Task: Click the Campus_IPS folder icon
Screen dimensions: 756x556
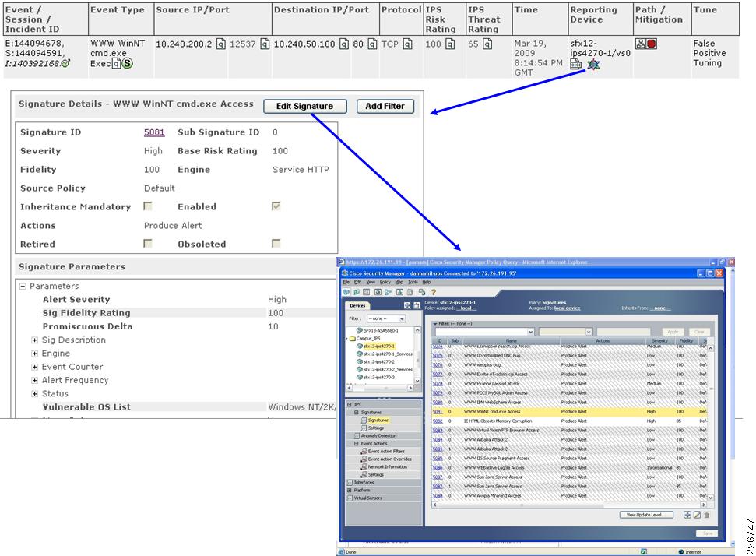Action: tap(353, 339)
